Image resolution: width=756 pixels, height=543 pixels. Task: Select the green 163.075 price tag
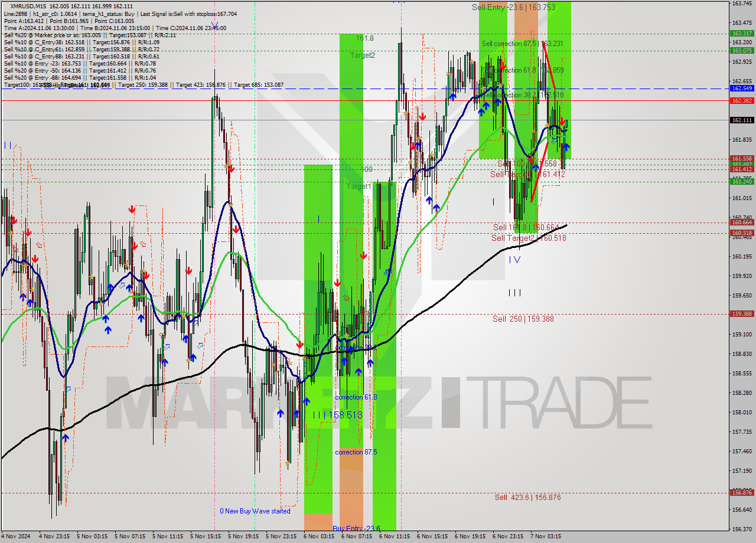742,50
